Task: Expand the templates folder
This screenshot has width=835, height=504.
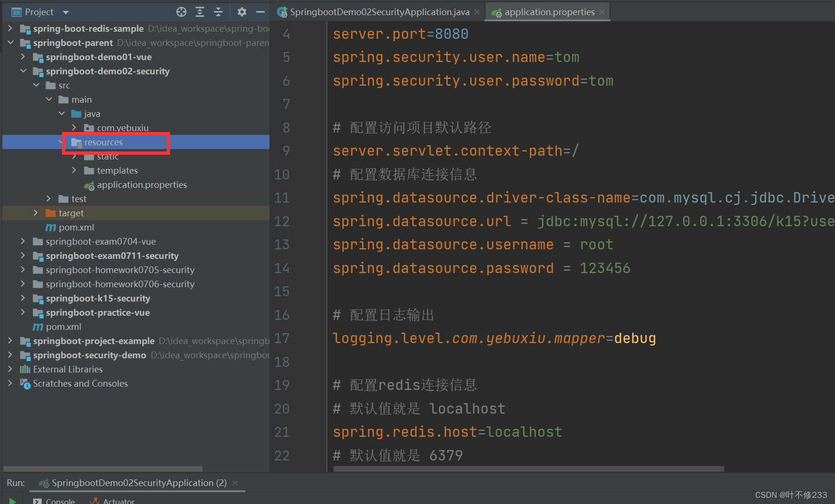Action: [x=74, y=170]
